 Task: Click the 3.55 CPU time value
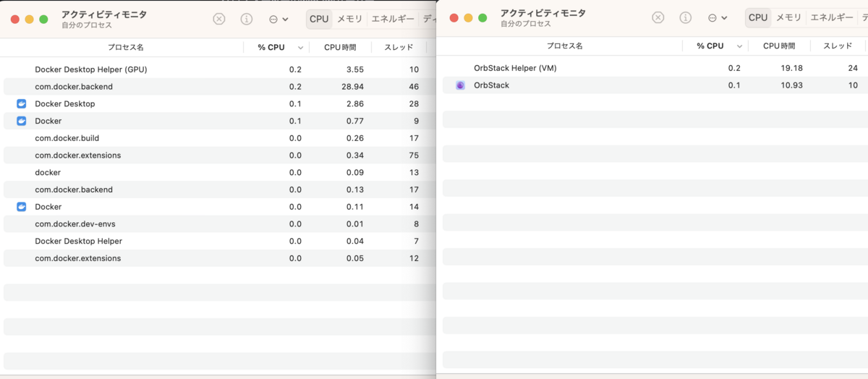(x=354, y=69)
